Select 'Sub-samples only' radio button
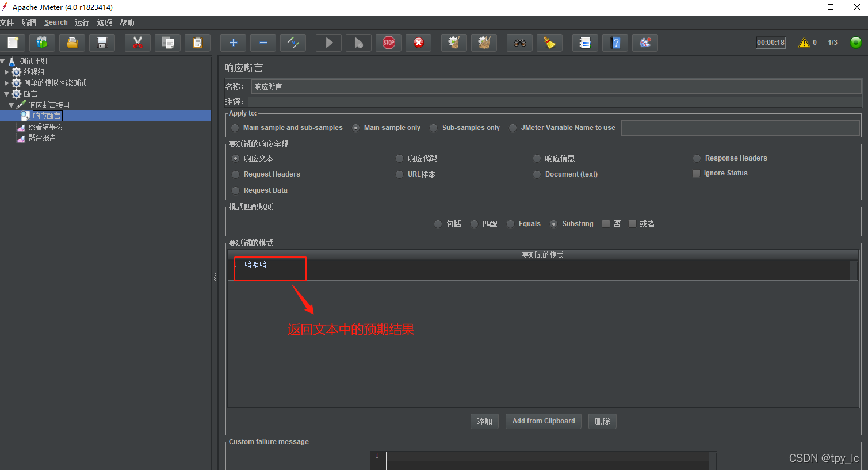 (x=434, y=128)
